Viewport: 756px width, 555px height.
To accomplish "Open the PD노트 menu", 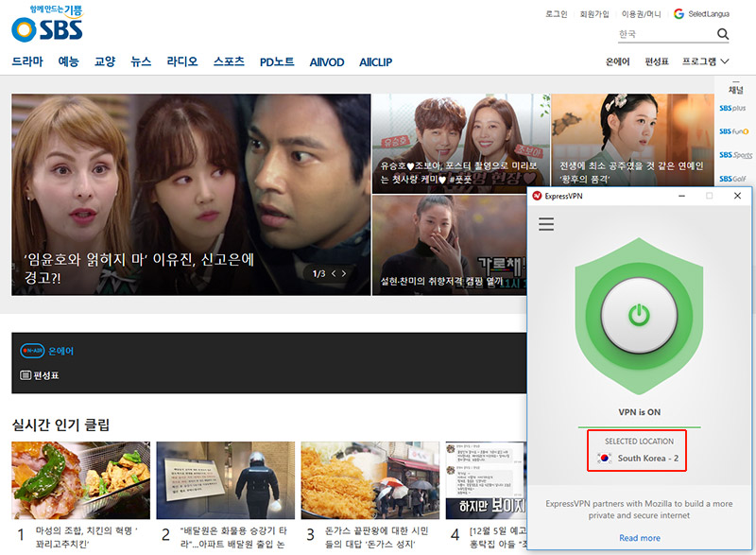I will coord(277,61).
